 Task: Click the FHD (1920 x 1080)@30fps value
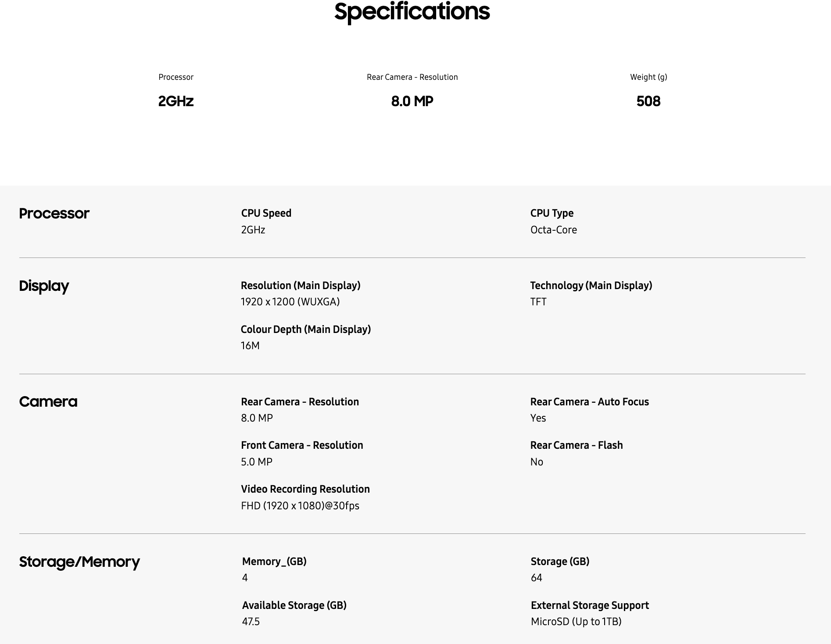[x=300, y=506]
